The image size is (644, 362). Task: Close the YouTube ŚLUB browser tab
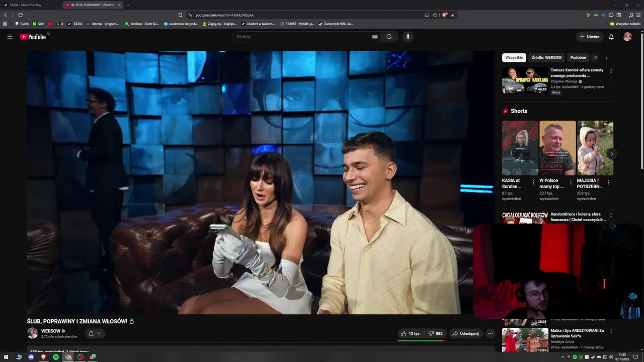pyautogui.click(x=119, y=5)
